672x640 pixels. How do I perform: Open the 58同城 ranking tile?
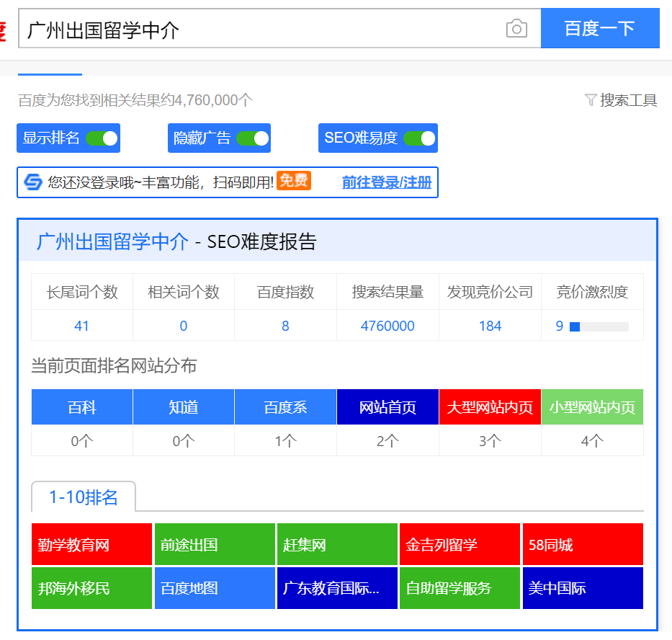pyautogui.click(x=583, y=545)
